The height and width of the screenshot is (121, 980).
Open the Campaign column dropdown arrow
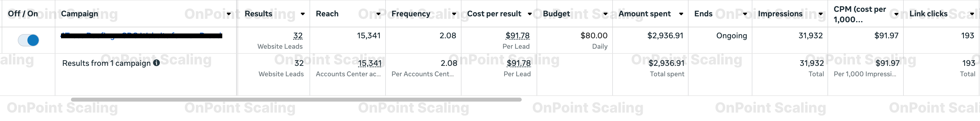click(229, 14)
